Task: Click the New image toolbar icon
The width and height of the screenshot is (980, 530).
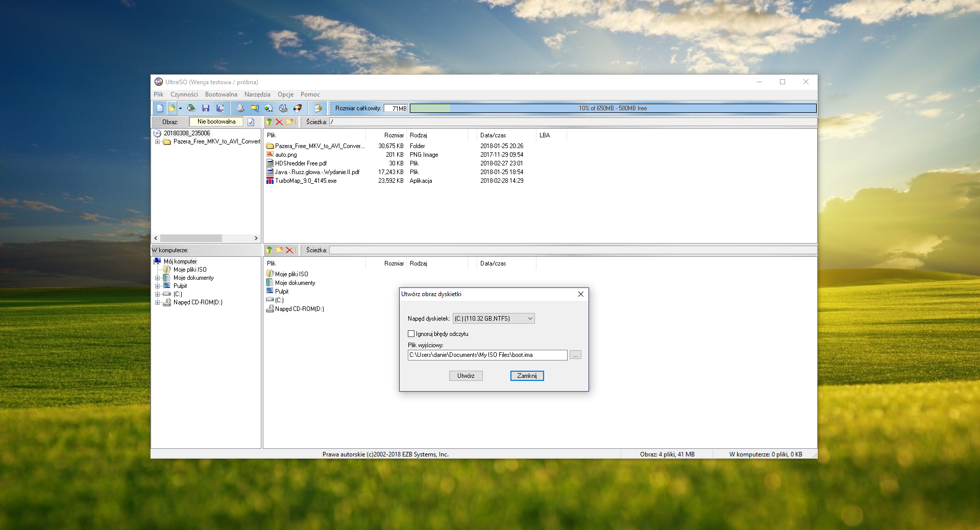Action: (160, 108)
